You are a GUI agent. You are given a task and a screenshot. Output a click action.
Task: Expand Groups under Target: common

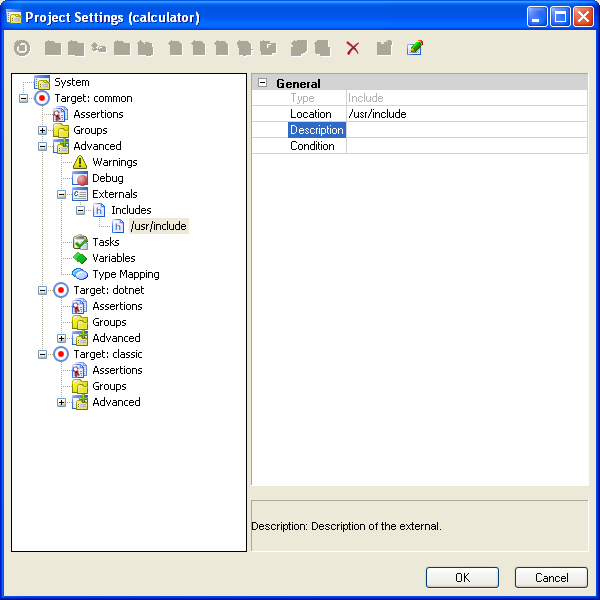43,130
